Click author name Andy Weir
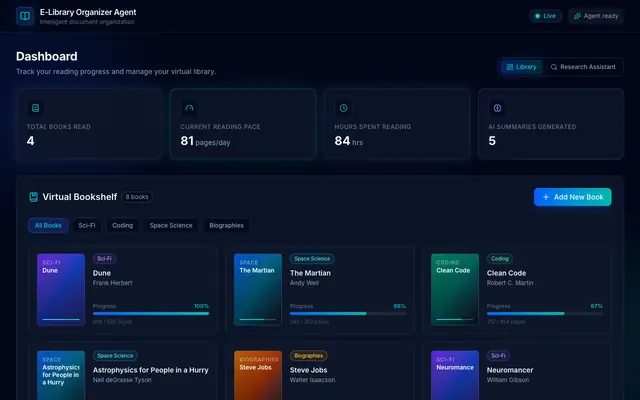 (x=304, y=283)
